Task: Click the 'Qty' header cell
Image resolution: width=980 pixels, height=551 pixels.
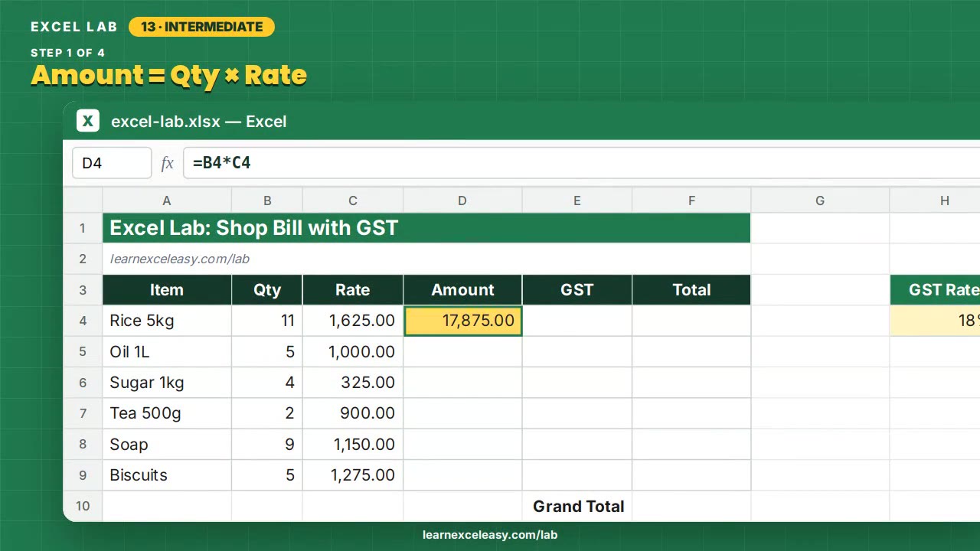Action: tap(267, 290)
